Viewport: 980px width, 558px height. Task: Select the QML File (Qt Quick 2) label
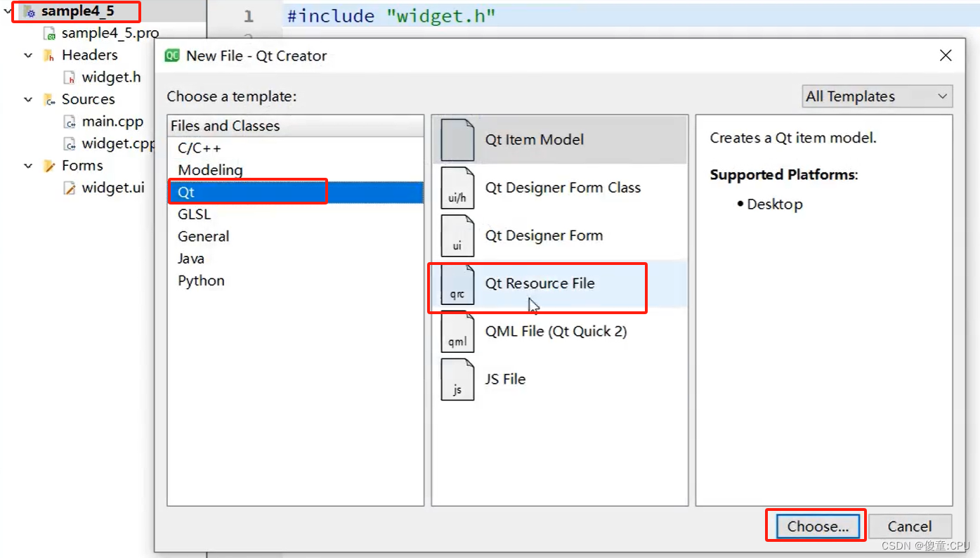click(x=556, y=331)
